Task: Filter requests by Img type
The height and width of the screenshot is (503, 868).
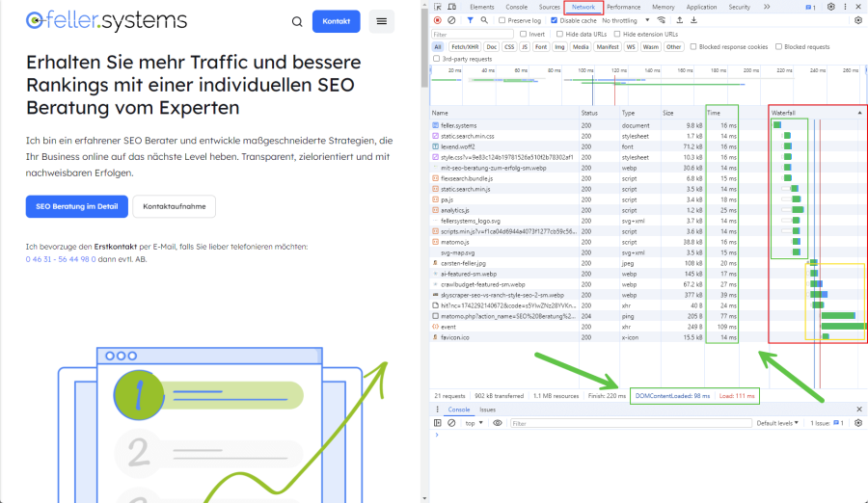Action: tap(559, 47)
